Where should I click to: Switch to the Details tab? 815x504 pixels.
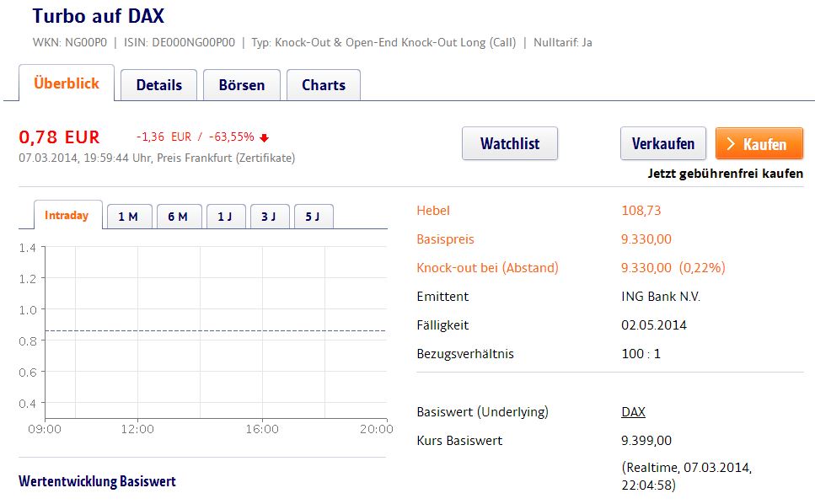pyautogui.click(x=158, y=84)
